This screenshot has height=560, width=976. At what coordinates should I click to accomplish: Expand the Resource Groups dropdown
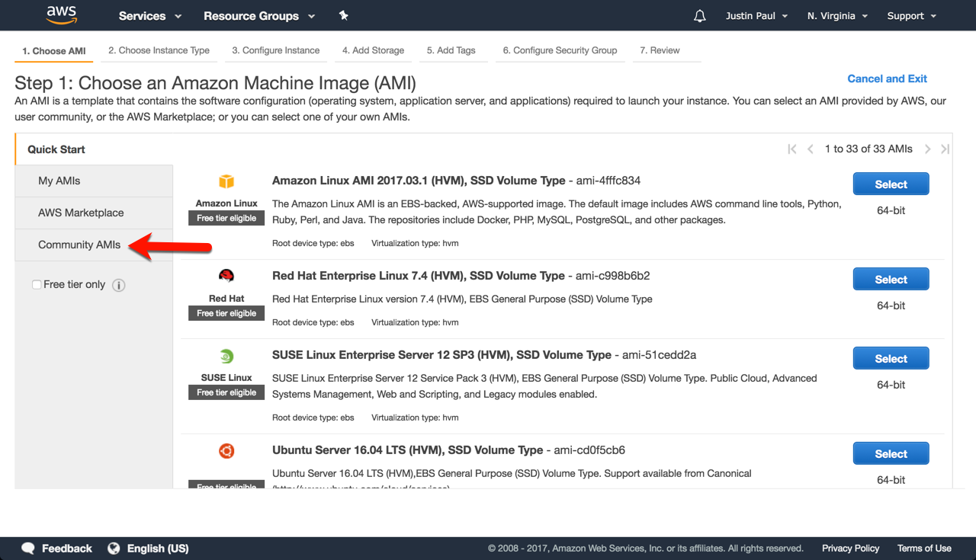click(259, 16)
